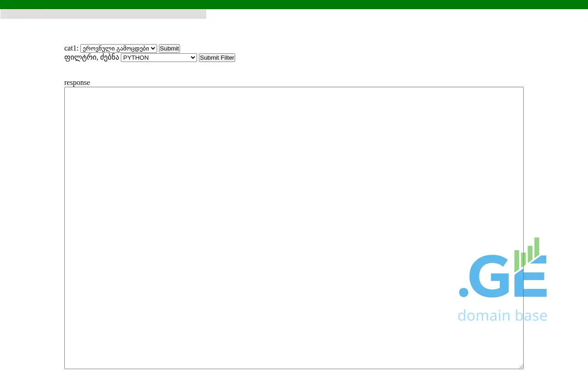Screen dimensions: 588x371
Task: Click inside the response text area
Action: tap(294, 228)
